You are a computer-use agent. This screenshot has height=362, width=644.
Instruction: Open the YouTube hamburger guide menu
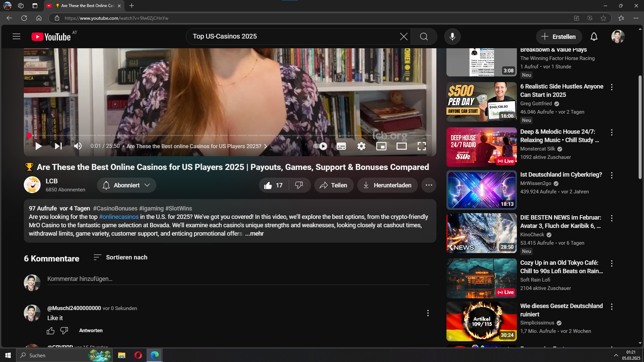point(16,37)
